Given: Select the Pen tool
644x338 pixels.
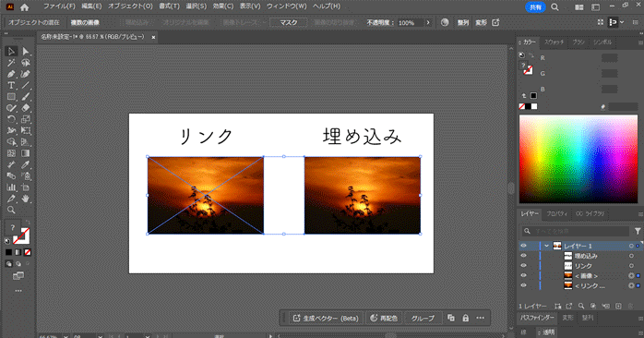Looking at the screenshot, I should (x=11, y=74).
